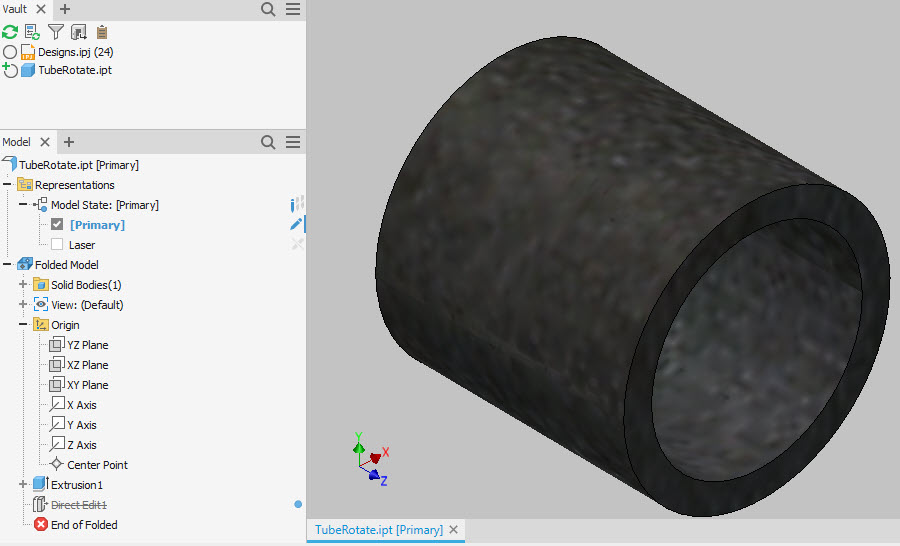Select the Designs.ipj (24) project file

click(75, 52)
